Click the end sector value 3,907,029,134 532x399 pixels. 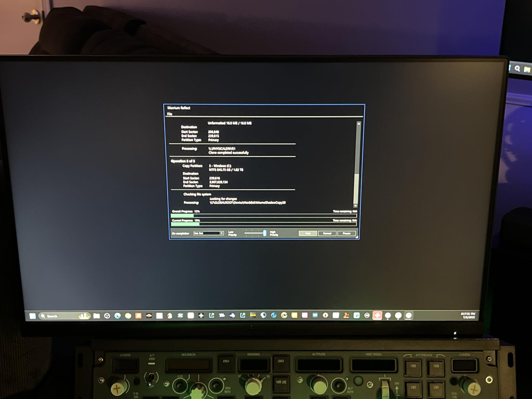[218, 182]
